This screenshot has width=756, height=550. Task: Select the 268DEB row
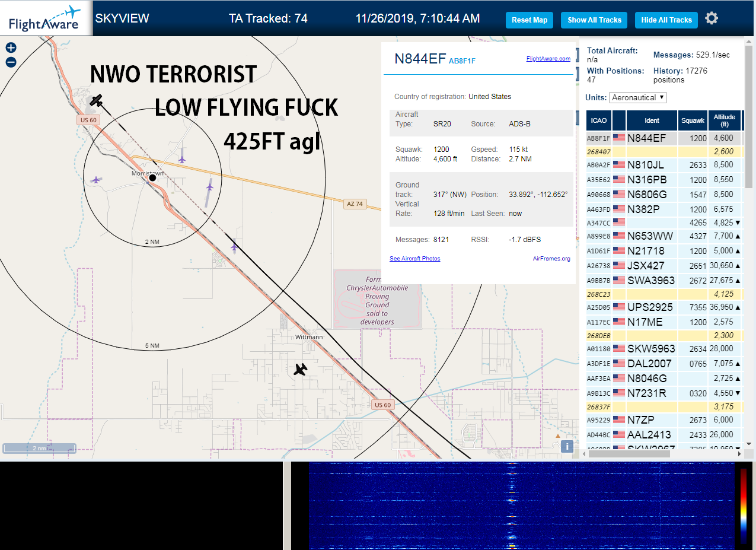tap(664, 335)
